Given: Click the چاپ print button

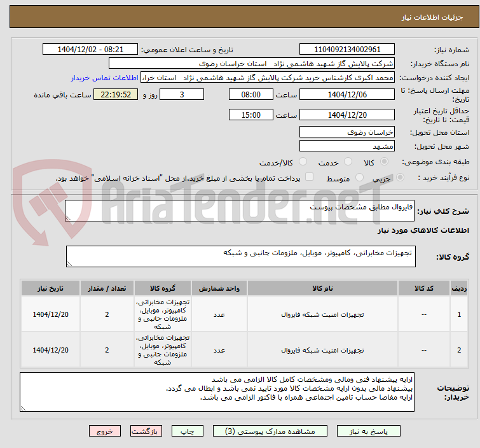Looking at the screenshot, I should (188, 431).
